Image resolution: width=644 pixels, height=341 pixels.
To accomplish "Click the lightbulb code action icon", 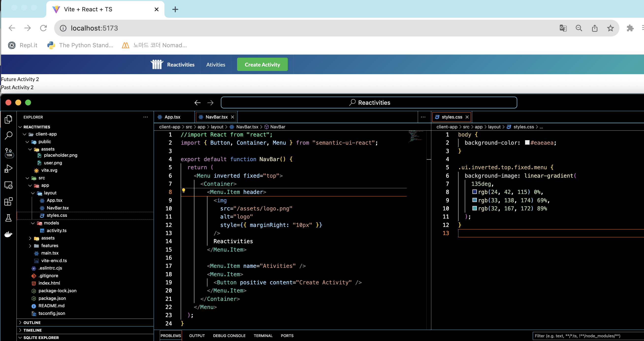I will (183, 191).
